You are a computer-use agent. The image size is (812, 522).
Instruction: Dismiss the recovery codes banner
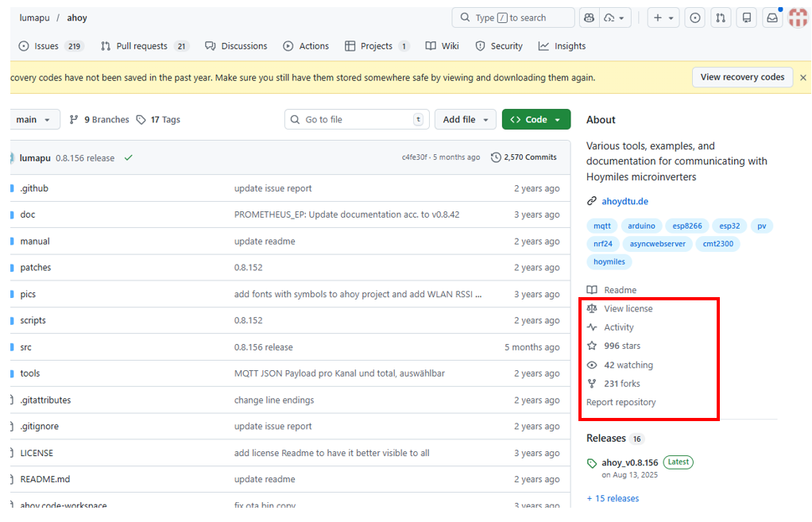802,78
